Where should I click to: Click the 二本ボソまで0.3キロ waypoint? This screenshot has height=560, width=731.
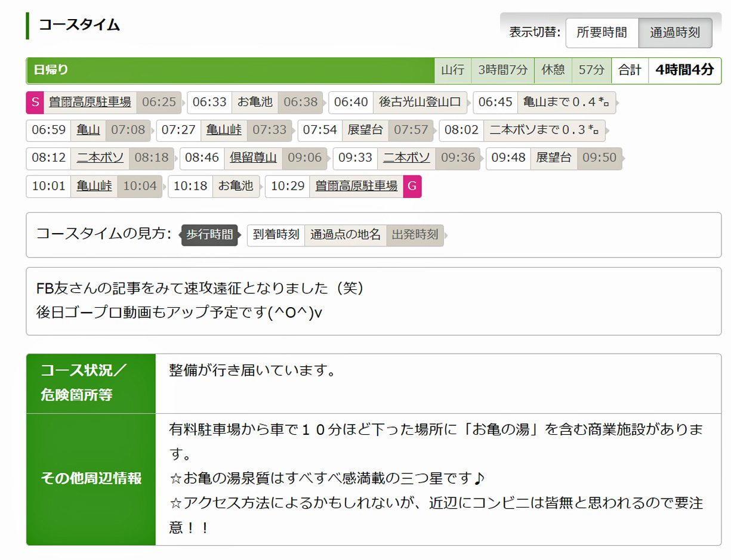pyautogui.click(x=544, y=130)
